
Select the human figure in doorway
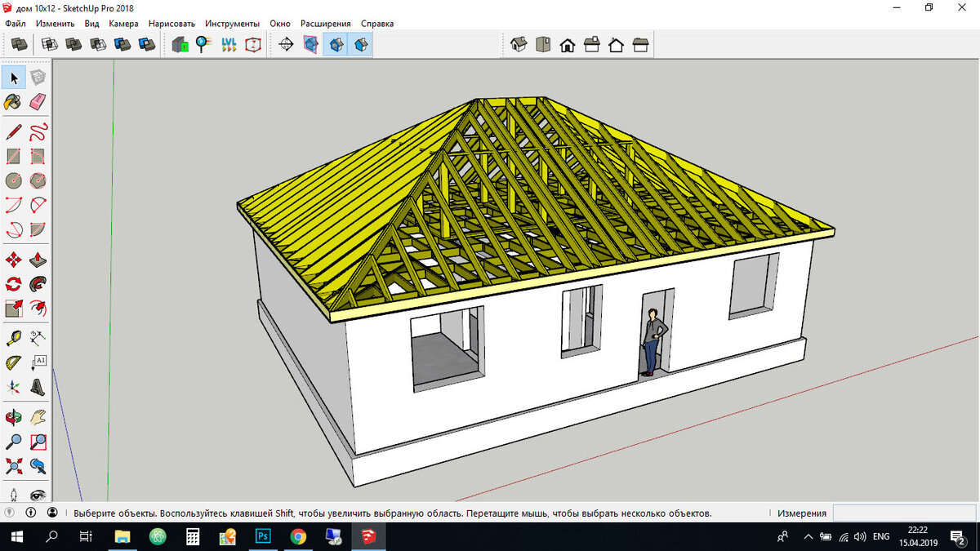(652, 343)
